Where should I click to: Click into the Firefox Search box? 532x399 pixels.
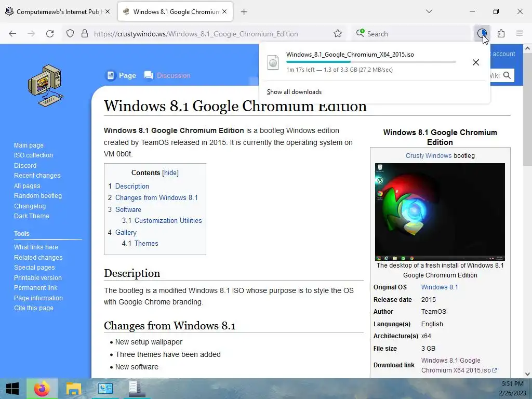(410, 34)
